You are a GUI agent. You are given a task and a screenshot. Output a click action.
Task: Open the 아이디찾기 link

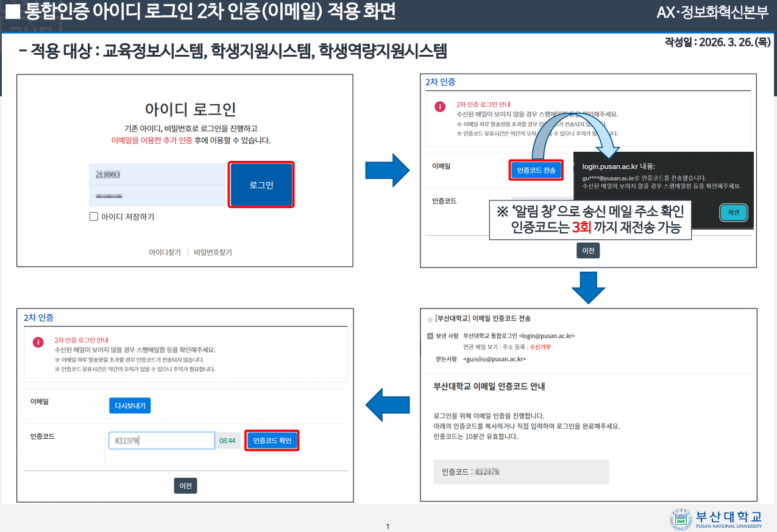coord(165,252)
